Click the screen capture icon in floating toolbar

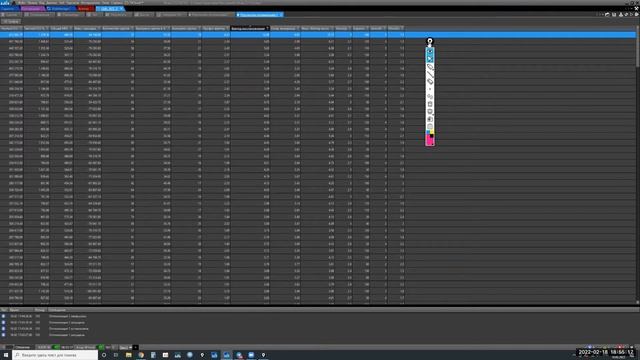coord(430,111)
